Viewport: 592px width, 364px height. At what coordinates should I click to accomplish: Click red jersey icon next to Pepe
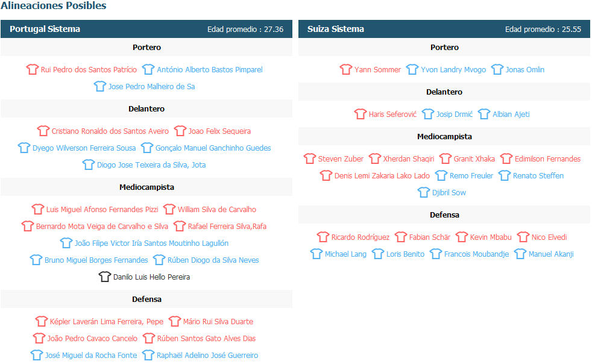pyautogui.click(x=42, y=321)
